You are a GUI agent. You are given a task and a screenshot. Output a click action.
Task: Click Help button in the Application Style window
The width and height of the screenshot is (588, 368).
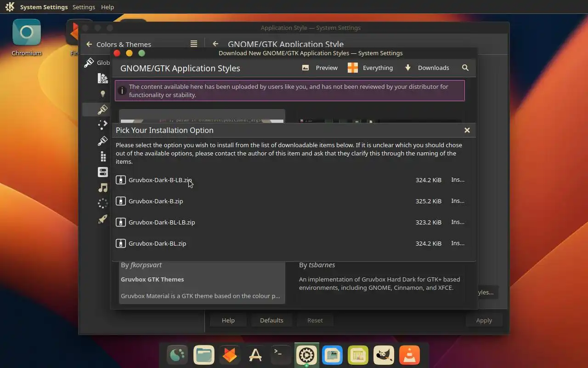(x=228, y=320)
